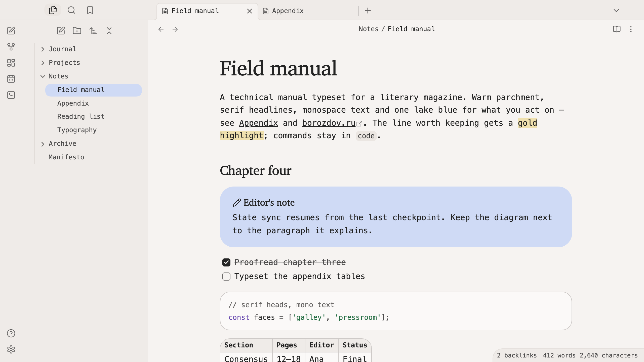Screen dimensions: 644x362
Task: Uncheck Proofread chapter three task
Action: (226, 262)
